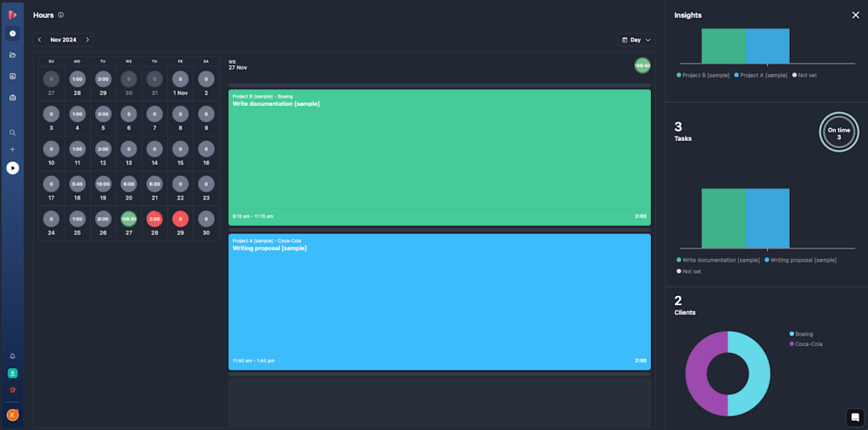
Task: Start the timer with the play button
Action: tap(13, 168)
